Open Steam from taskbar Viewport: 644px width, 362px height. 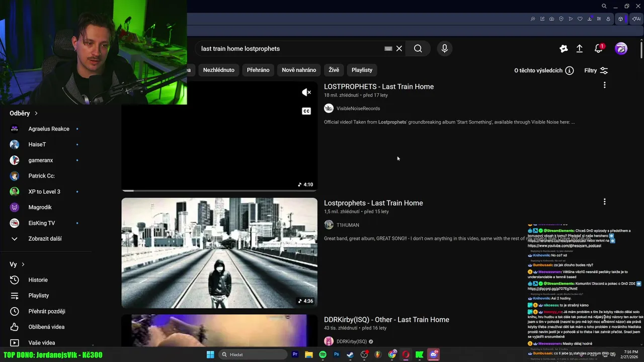[350, 354]
